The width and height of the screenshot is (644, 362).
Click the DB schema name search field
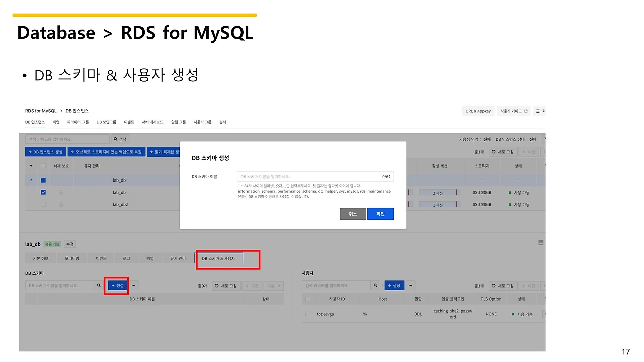pos(60,285)
